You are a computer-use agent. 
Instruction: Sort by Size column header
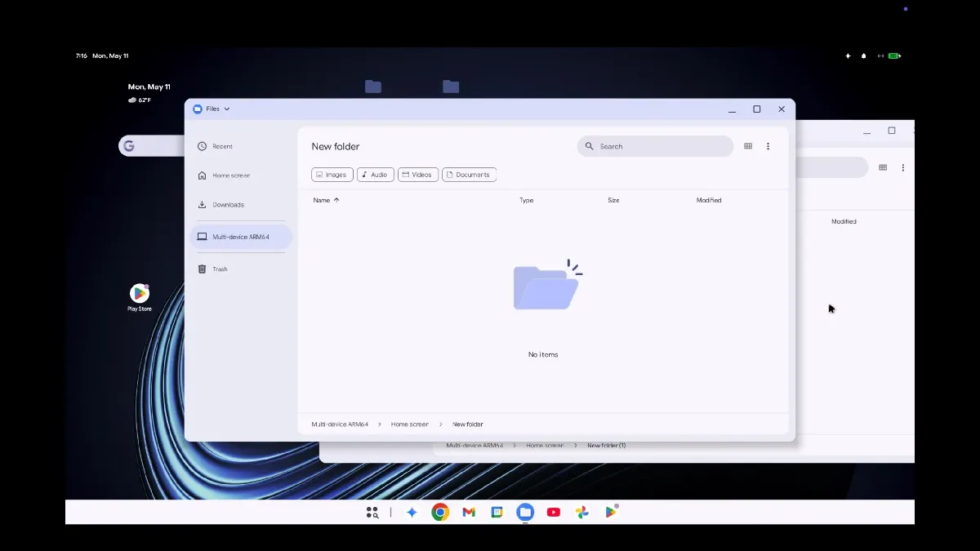613,200
